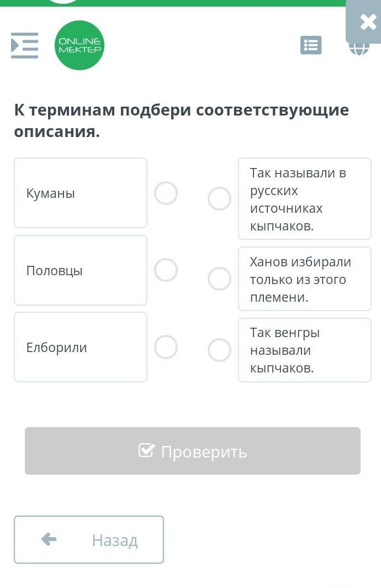Click the Назад button
The width and height of the screenshot is (381, 588).
click(89, 539)
